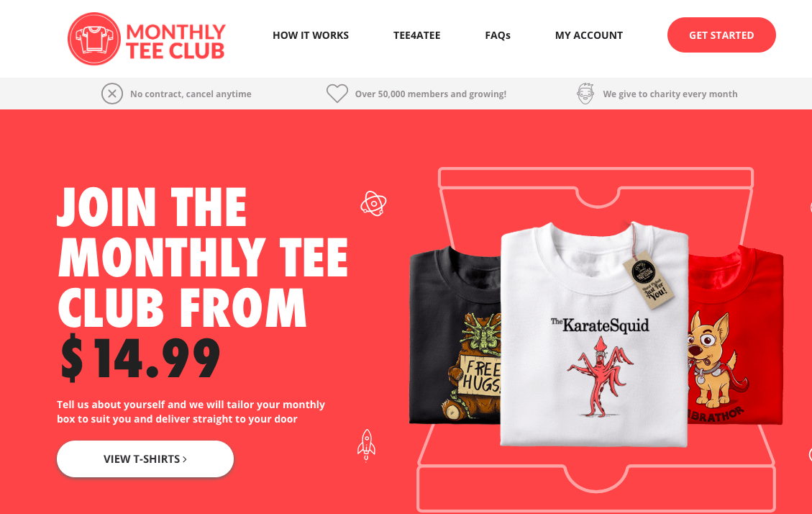Open the HOW IT WORKS menu item
Viewport: 812px width, 514px height.
(x=311, y=35)
